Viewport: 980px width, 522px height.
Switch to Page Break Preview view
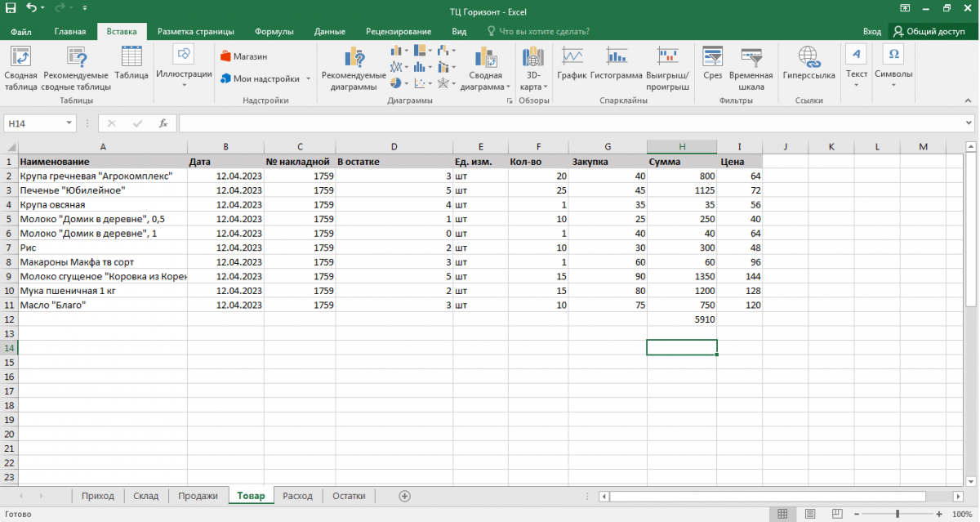[835, 514]
